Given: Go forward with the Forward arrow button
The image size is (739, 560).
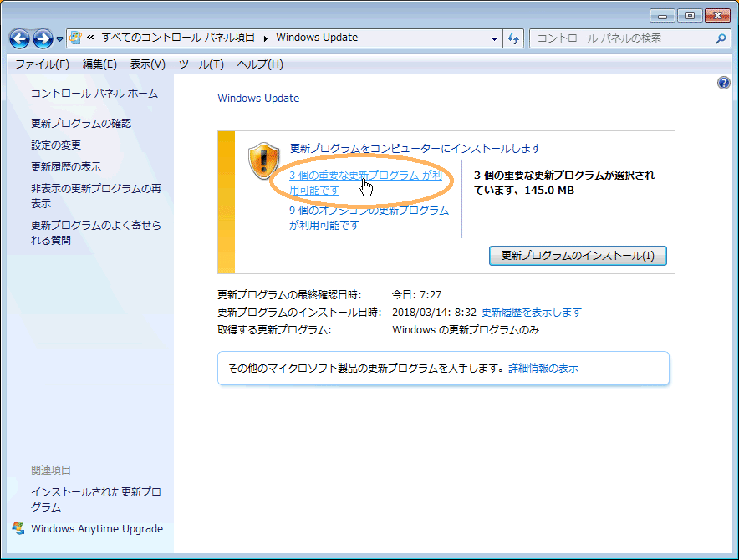Looking at the screenshot, I should point(43,38).
